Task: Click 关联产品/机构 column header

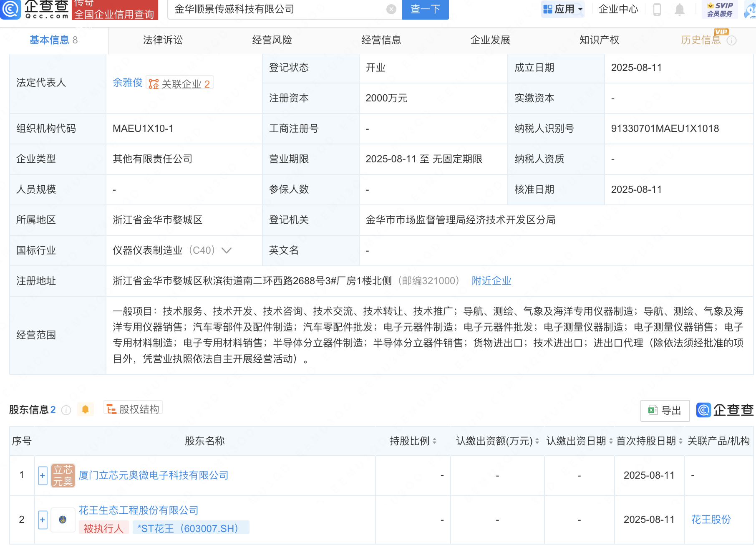Action: (x=718, y=441)
